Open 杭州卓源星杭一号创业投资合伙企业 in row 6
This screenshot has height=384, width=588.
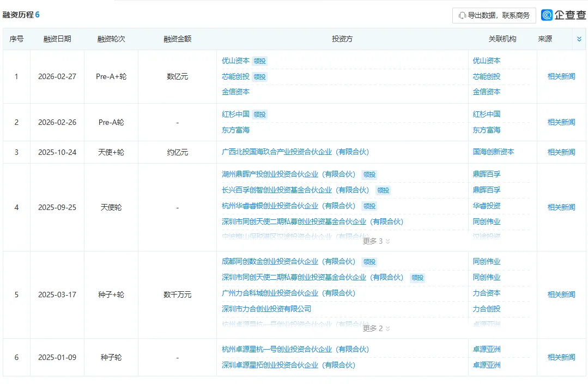[x=295, y=350]
